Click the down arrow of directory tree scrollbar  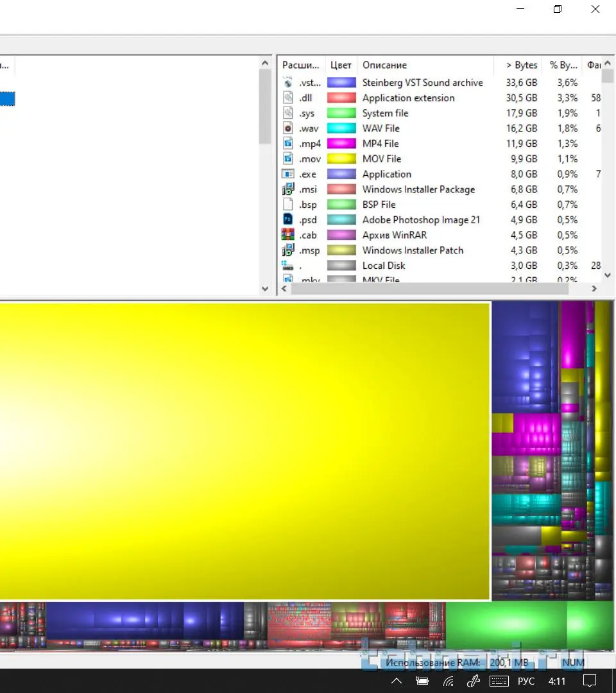265,289
